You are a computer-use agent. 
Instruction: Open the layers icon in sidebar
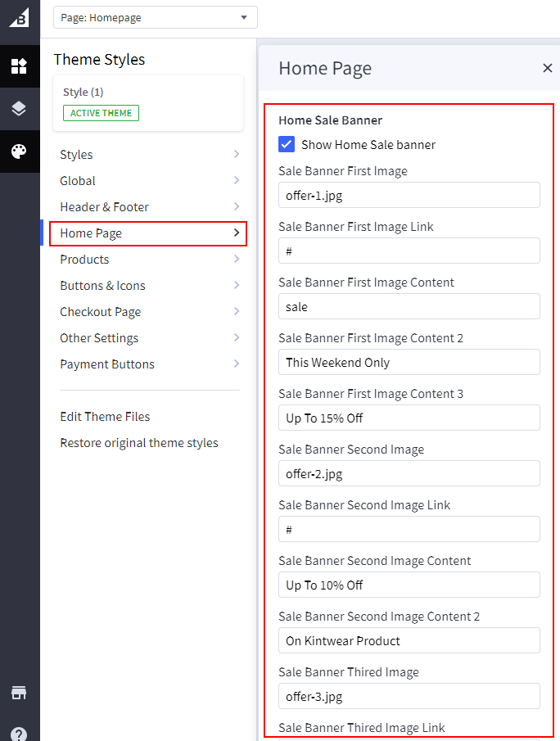pos(19,109)
